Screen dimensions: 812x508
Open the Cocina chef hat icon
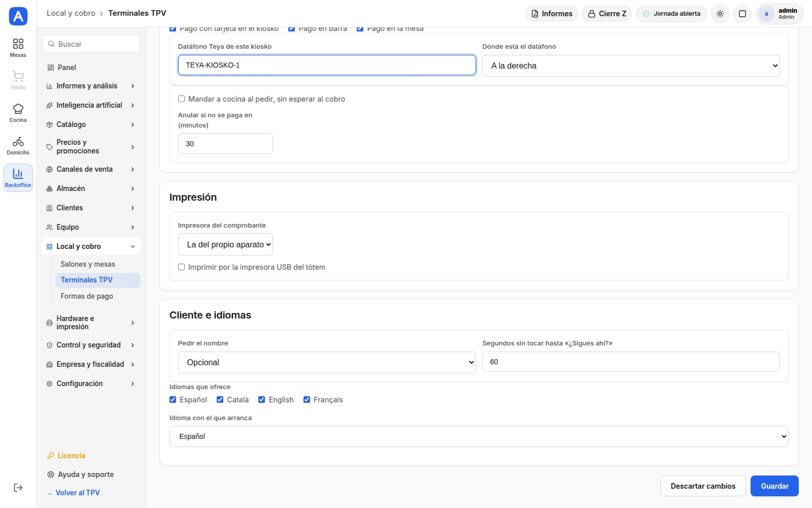tap(18, 113)
